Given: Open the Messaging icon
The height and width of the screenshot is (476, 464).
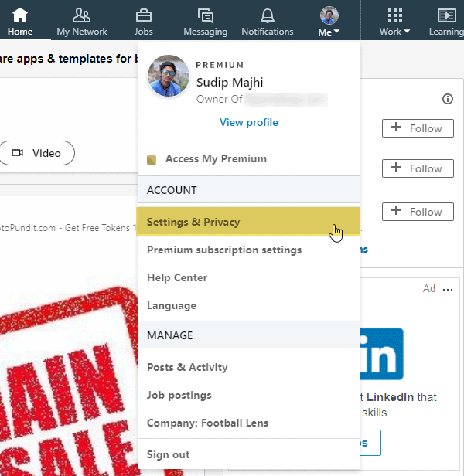Looking at the screenshot, I should [206, 15].
